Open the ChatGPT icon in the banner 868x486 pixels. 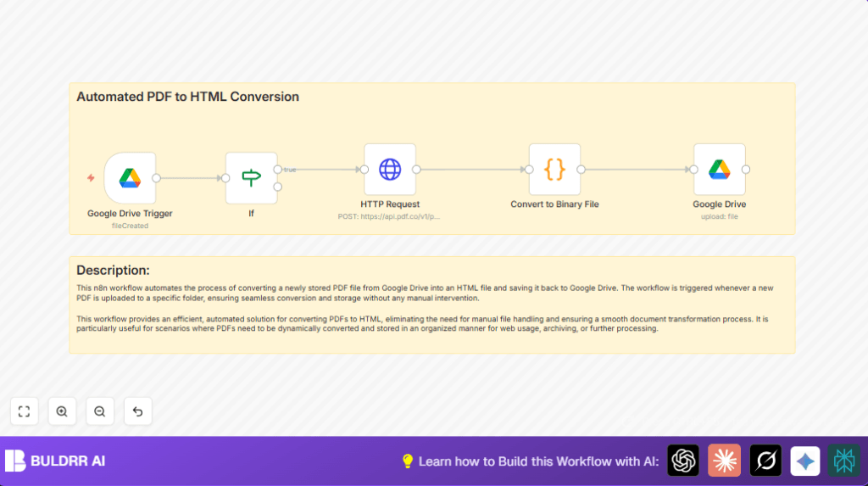click(683, 461)
